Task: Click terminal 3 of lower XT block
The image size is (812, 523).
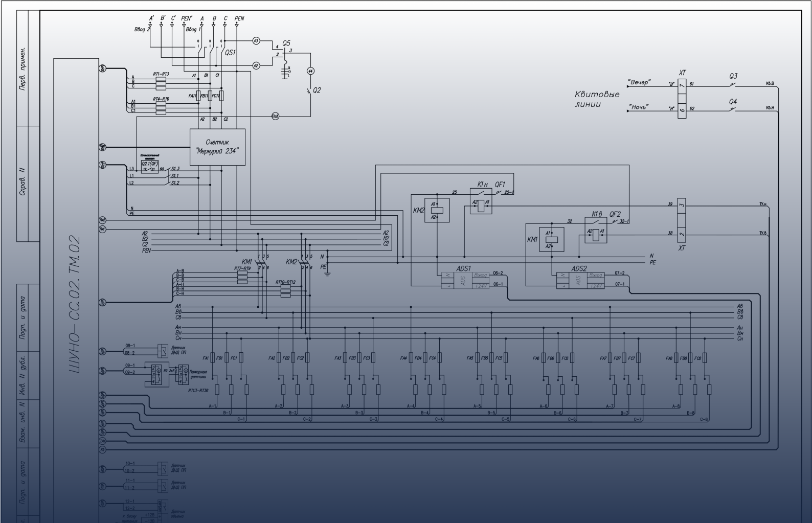Action: pyautogui.click(x=681, y=206)
